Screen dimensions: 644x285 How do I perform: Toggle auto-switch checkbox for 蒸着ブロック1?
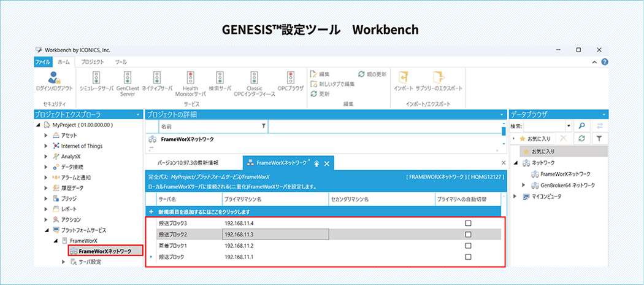click(x=468, y=246)
